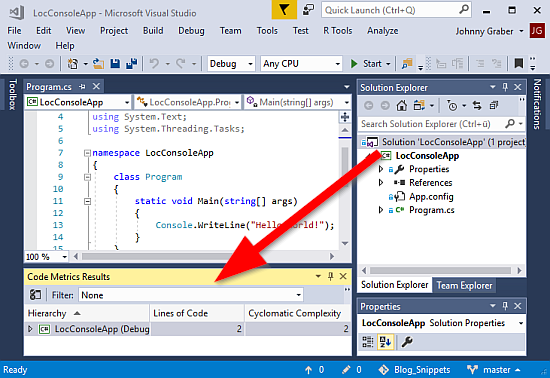Click the Undo toolbar icon
Viewport: 550px width, 378px height.
(154, 64)
